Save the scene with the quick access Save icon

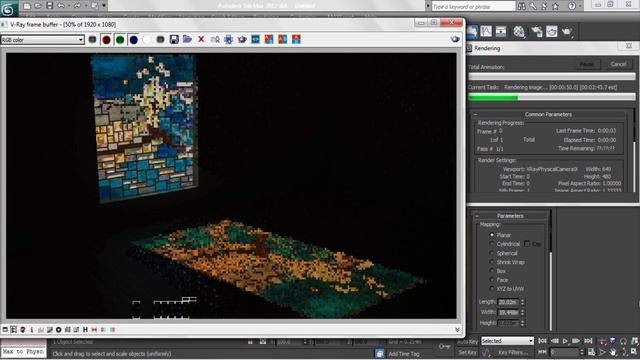tap(49, 6)
